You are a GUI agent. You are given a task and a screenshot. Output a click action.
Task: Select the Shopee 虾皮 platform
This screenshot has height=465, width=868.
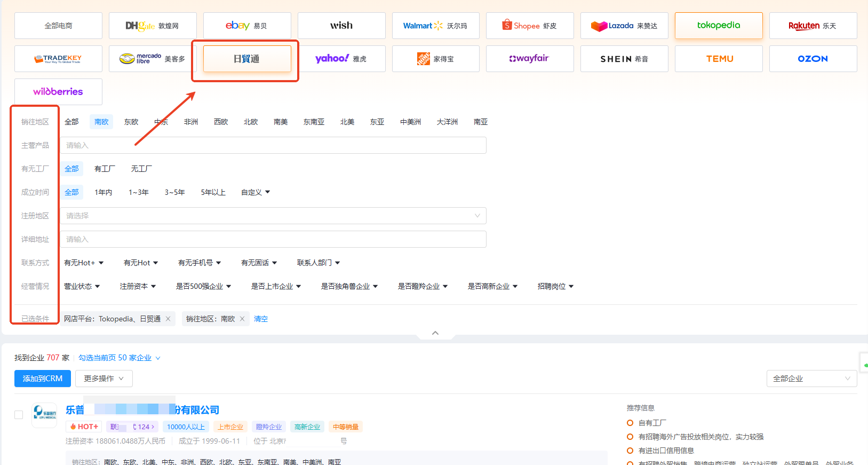point(530,26)
